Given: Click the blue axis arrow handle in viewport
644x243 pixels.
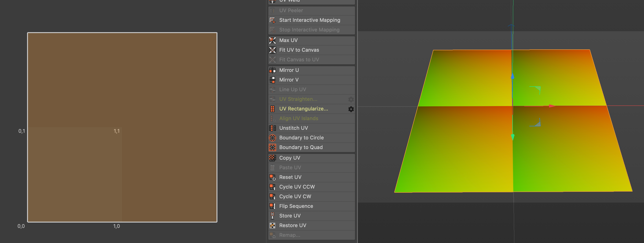Looking at the screenshot, I should (x=513, y=76).
